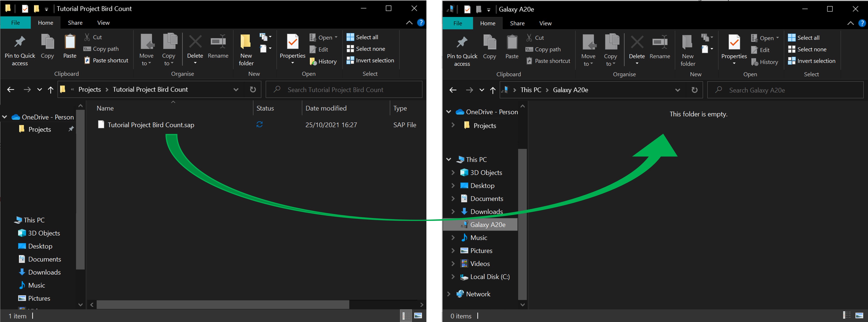The height and width of the screenshot is (322, 868).
Task: Click Pin to Quick access in Galaxy A20e window
Action: 462,51
